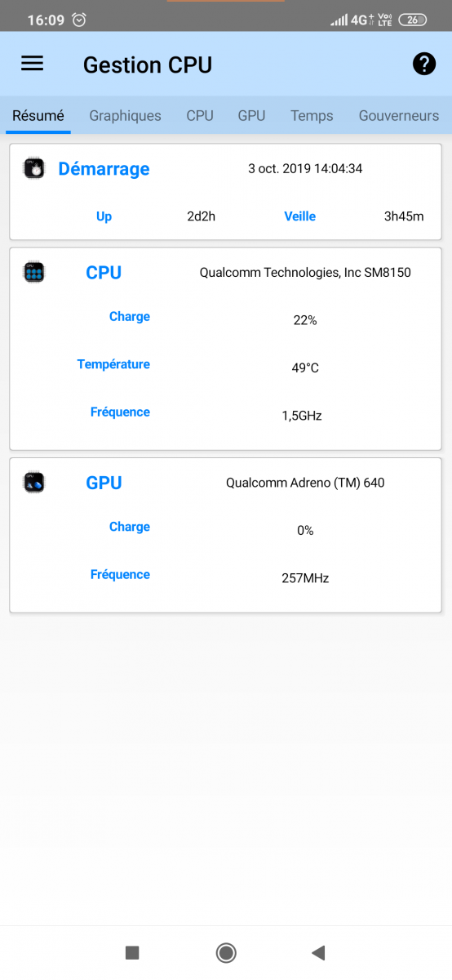Tap the battery indicator in status bar
Image resolution: width=452 pixels, height=980 pixels.
(413, 20)
